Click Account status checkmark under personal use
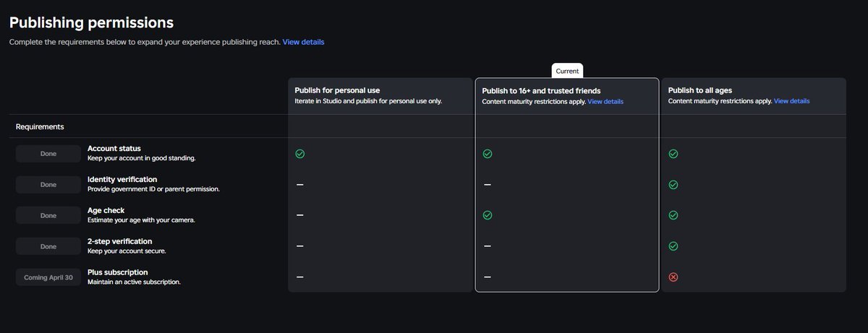 coord(299,154)
